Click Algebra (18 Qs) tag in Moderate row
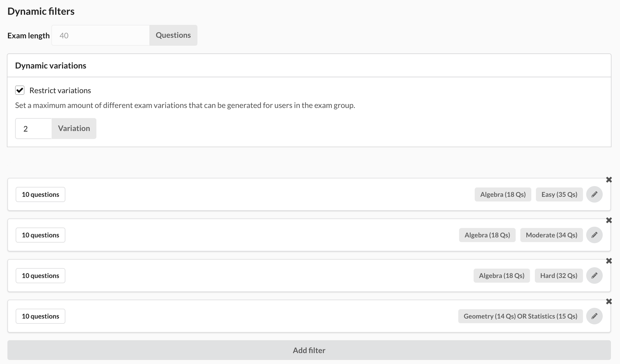Image resolution: width=620 pixels, height=364 pixels. click(x=487, y=235)
